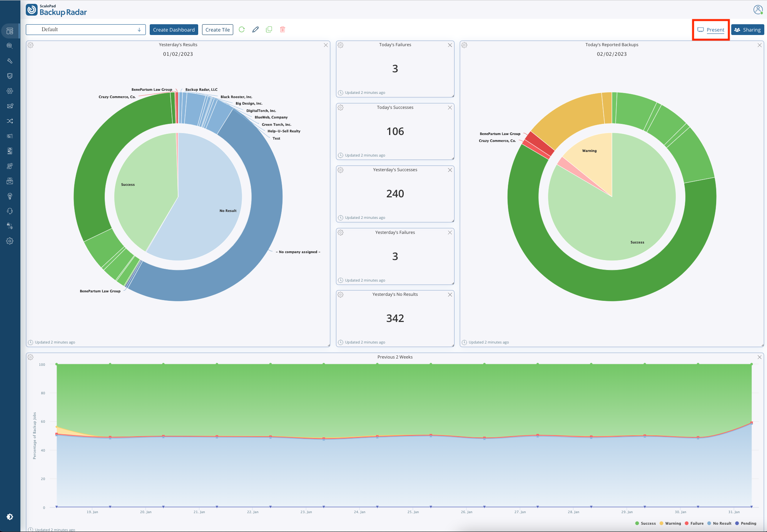This screenshot has height=532, width=767.
Task: Open settings gear of Yesterday's Failures tile
Action: coord(341,233)
